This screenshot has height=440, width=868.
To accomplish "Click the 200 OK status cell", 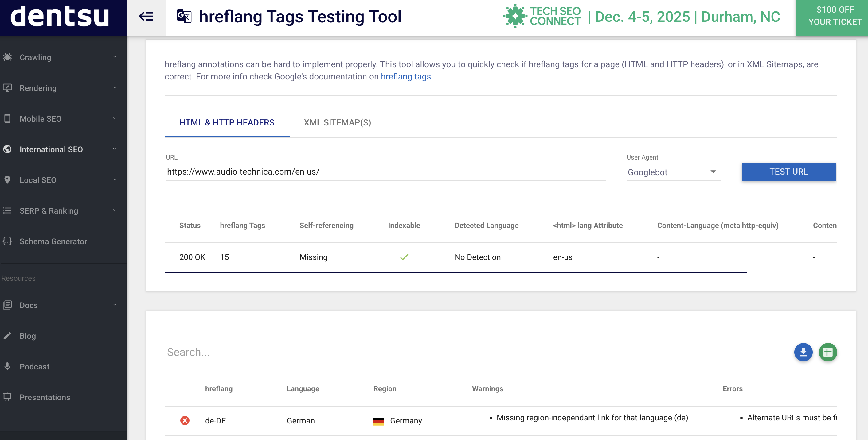I will (x=192, y=257).
